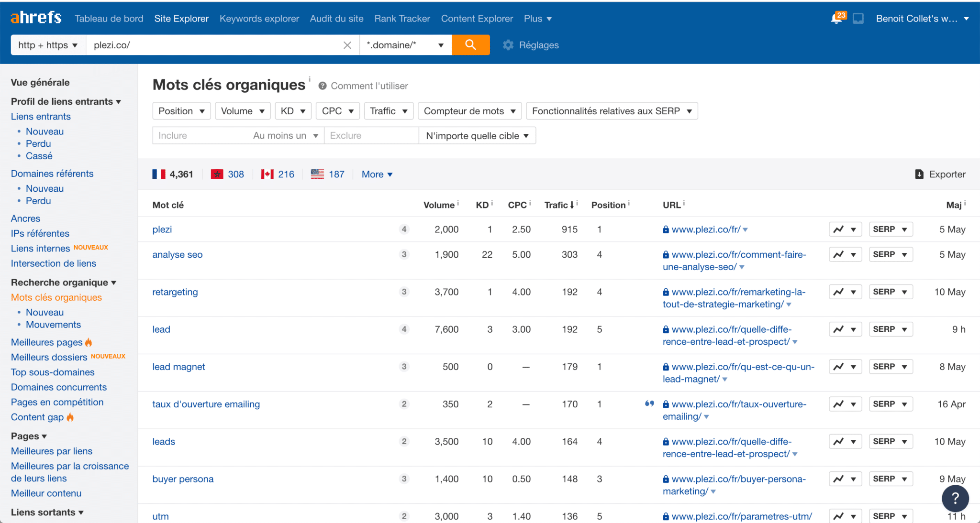Click the featured snippet quote icon for taux d'ouverture emailing
The height and width of the screenshot is (523, 980).
point(649,404)
